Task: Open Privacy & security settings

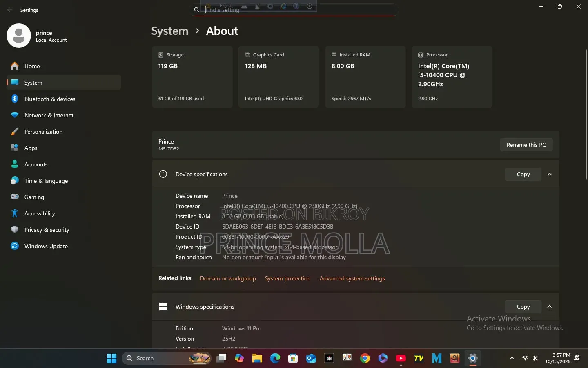Action: [64, 230]
